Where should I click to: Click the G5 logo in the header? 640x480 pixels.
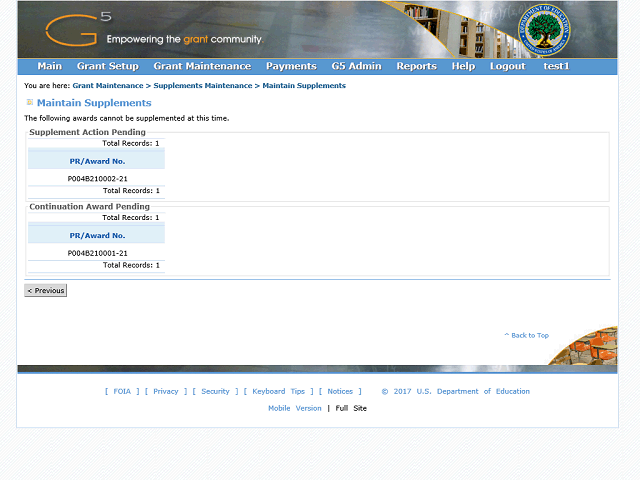click(78, 29)
